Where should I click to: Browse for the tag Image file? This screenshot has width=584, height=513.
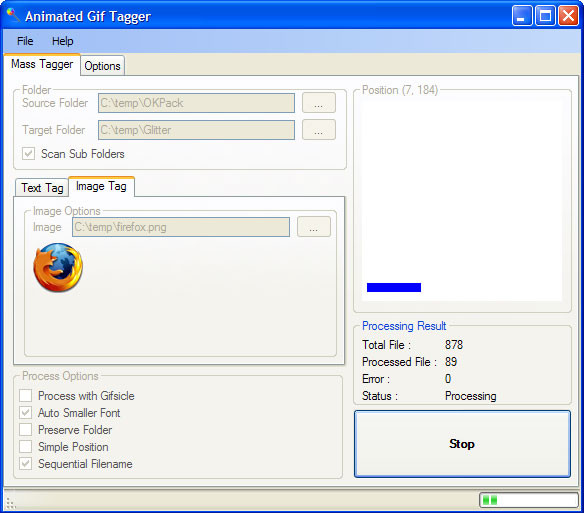pos(314,227)
